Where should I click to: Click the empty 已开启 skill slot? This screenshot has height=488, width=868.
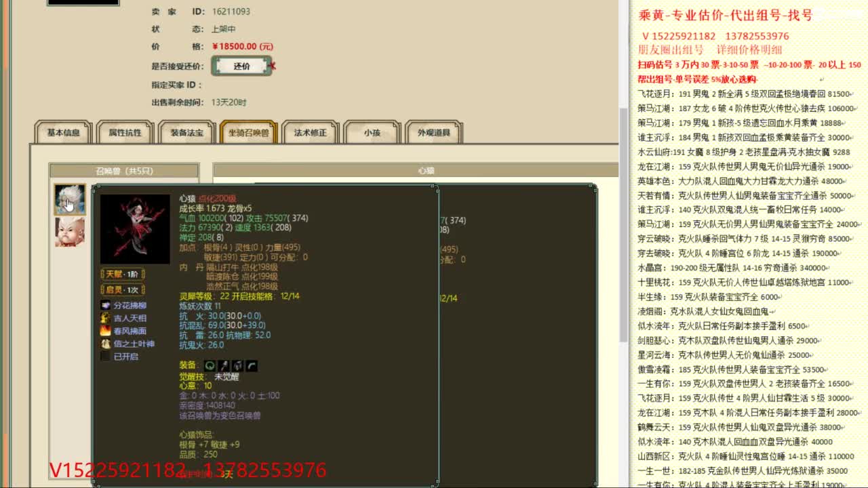coord(105,356)
